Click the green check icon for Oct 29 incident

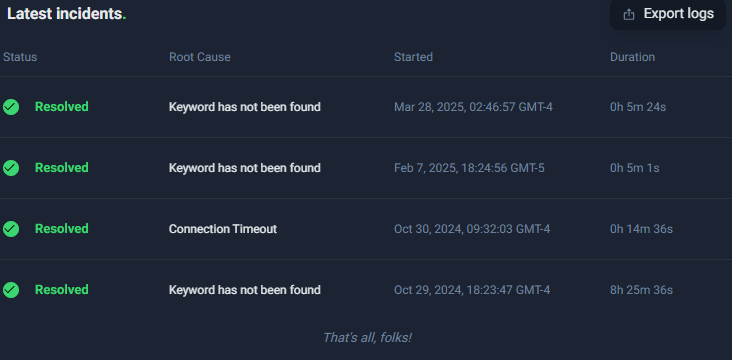tap(11, 290)
